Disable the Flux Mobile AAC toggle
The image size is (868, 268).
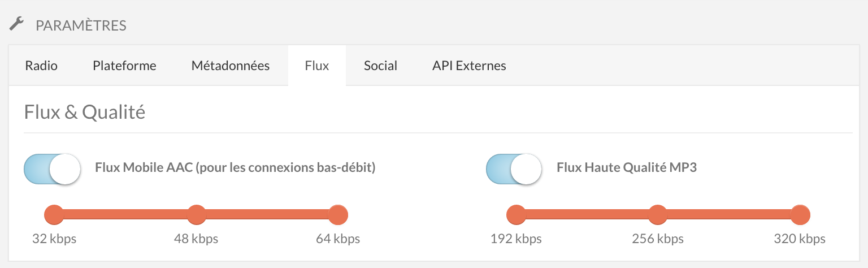[52, 168]
